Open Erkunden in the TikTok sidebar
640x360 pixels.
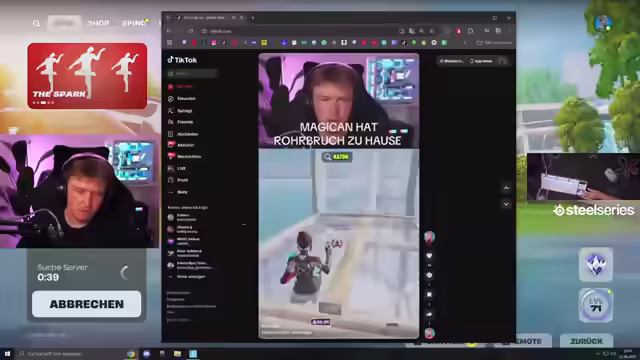(x=182, y=98)
